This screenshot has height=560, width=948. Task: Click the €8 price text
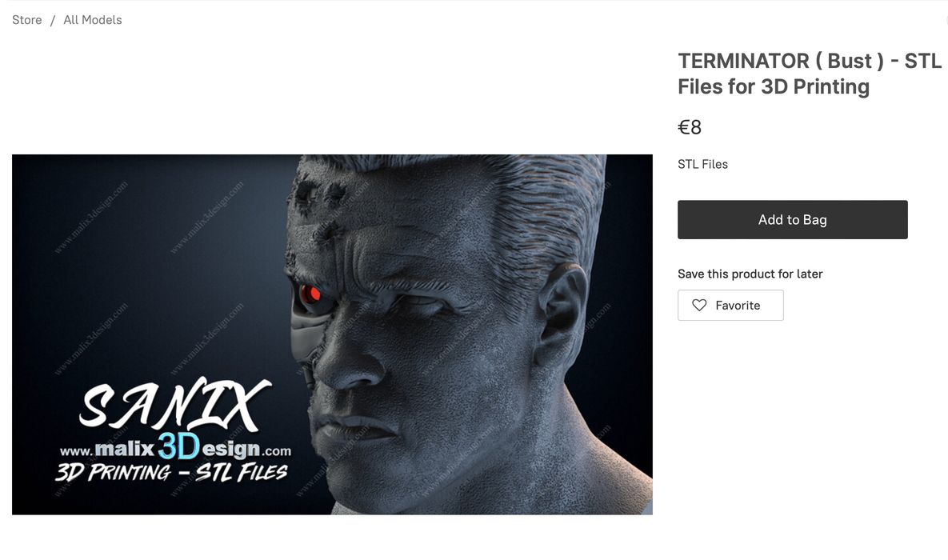point(690,127)
